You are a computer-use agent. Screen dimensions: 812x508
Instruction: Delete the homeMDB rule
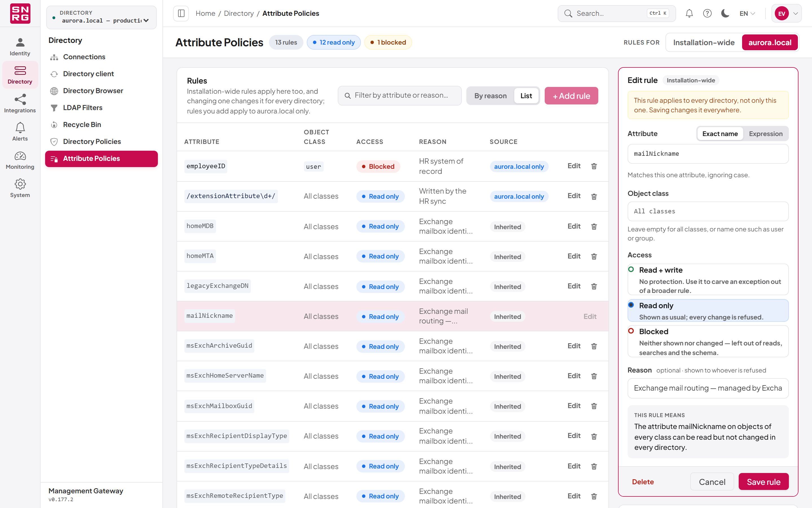594,226
